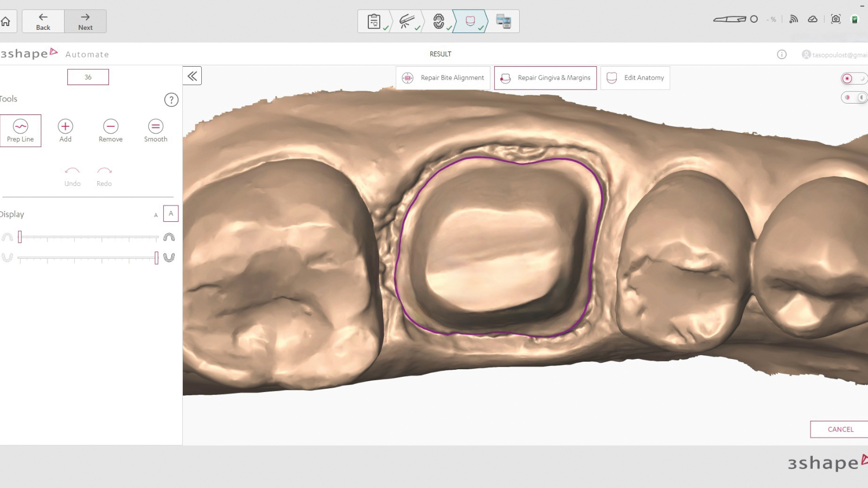Click the upper jaw icon at slider end
This screenshot has height=488, width=868.
(169, 237)
